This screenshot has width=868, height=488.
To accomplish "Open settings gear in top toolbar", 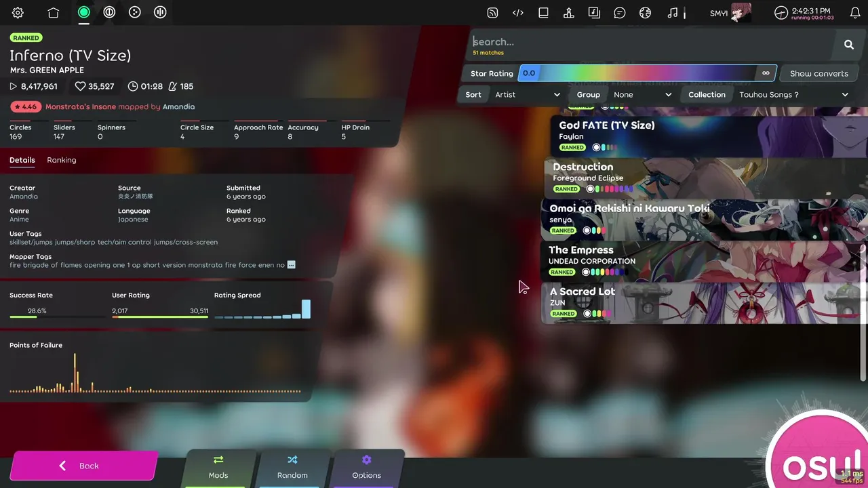I will 18,12.
